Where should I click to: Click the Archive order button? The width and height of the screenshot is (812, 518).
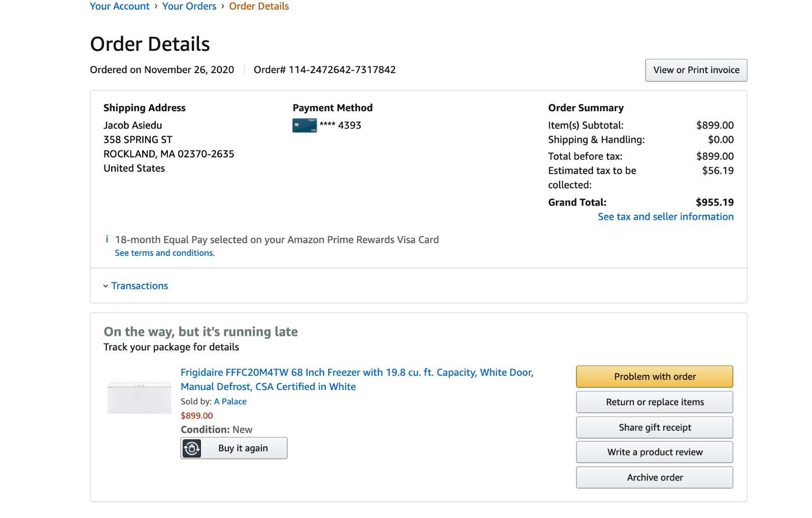point(654,477)
